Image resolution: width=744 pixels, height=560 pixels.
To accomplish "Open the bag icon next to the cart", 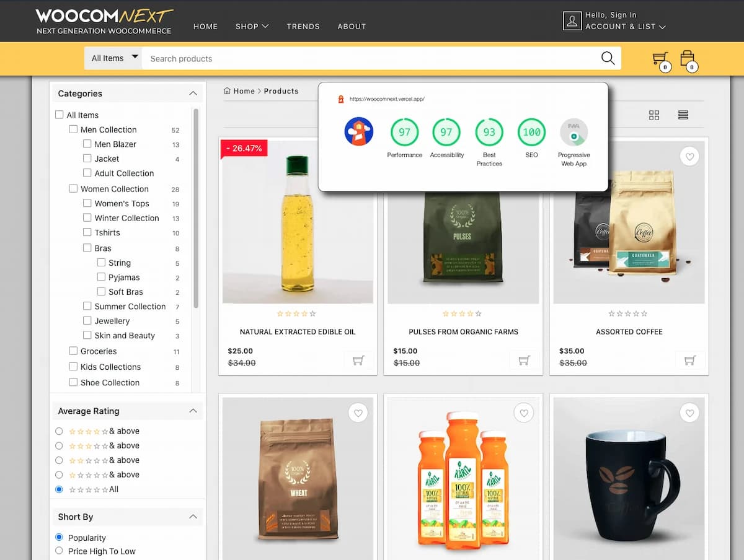I will click(688, 56).
